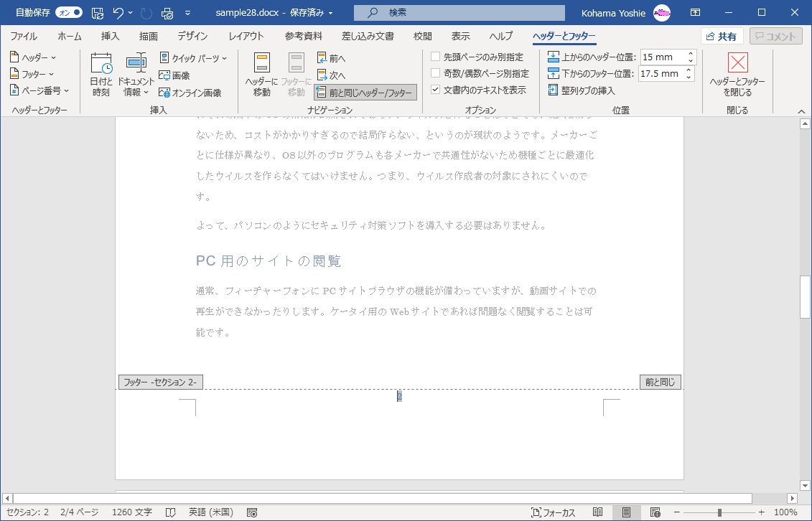This screenshot has height=521, width=812.
Task: Click the page number 2 in footer
Action: coord(399,396)
